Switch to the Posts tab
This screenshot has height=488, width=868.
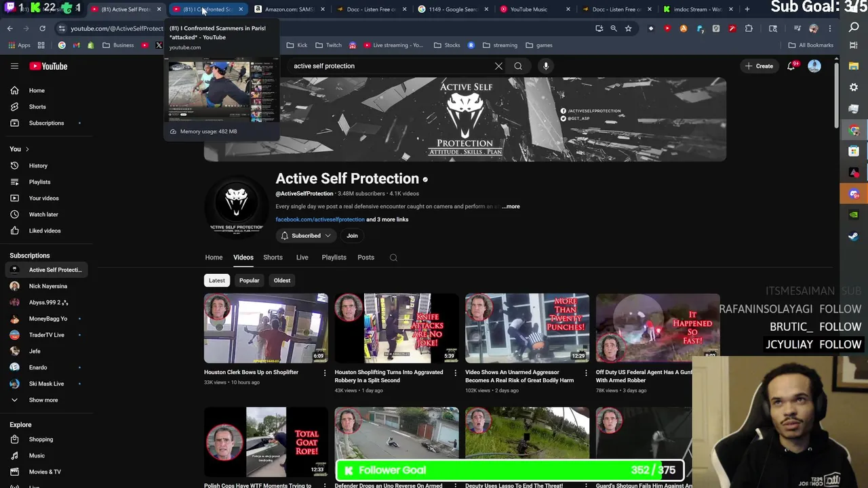(366, 258)
